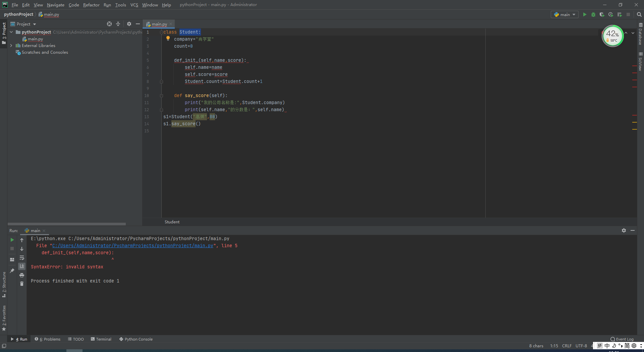Collapse the class Student code fold on line 1
The image size is (644, 352).
click(161, 32)
